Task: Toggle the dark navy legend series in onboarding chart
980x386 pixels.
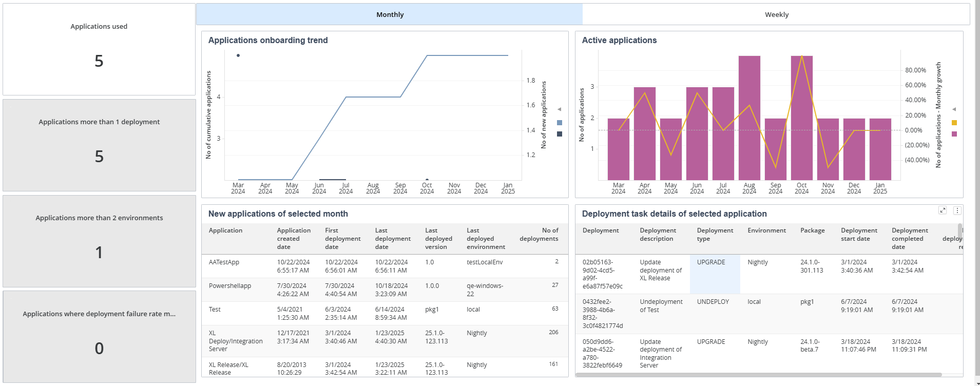Action: click(560, 134)
